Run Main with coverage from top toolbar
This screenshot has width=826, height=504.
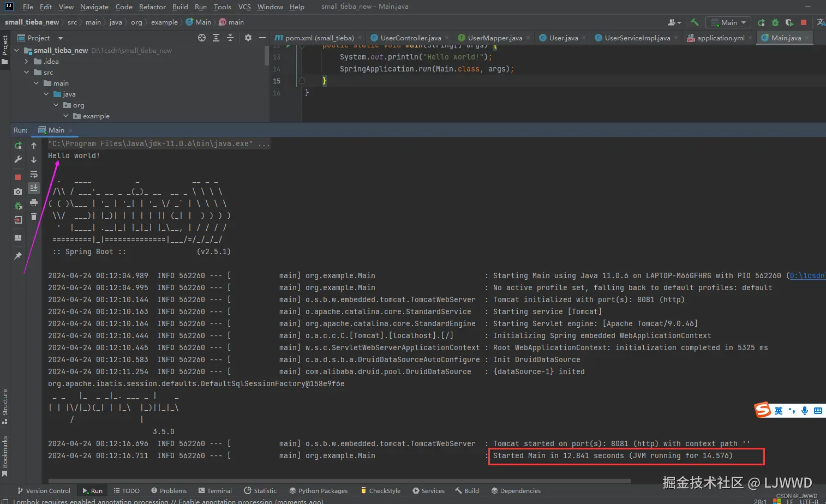[x=789, y=22]
